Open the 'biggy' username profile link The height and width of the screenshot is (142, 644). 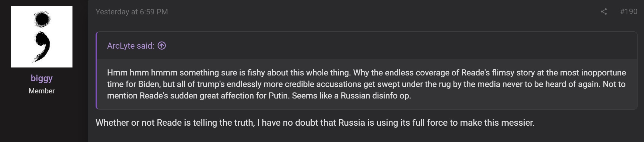tap(42, 78)
